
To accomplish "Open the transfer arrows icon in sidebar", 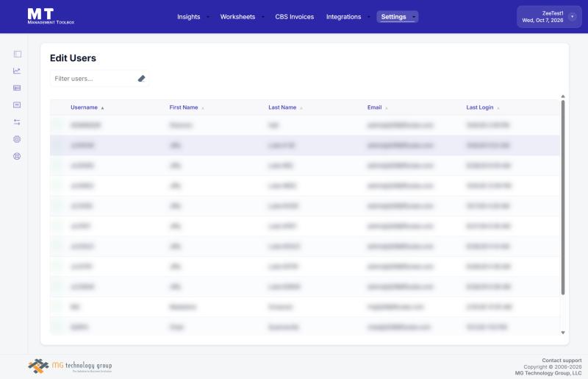I will (17, 122).
